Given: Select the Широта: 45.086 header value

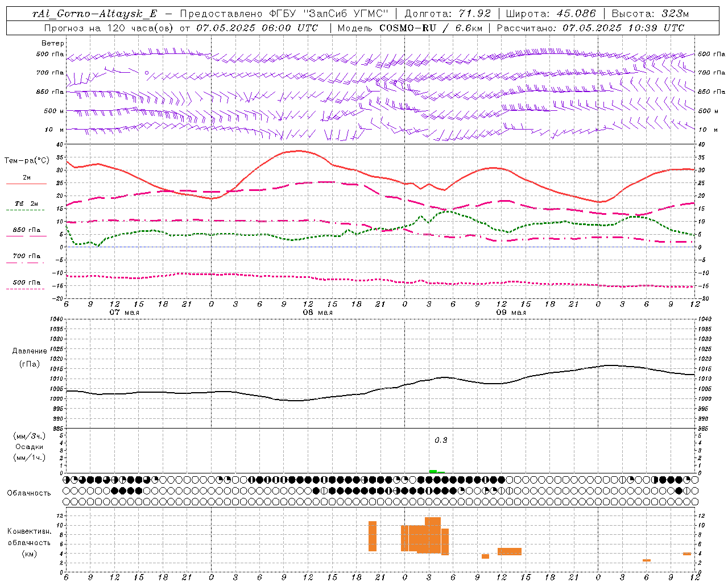Looking at the screenshot, I should (551, 14).
